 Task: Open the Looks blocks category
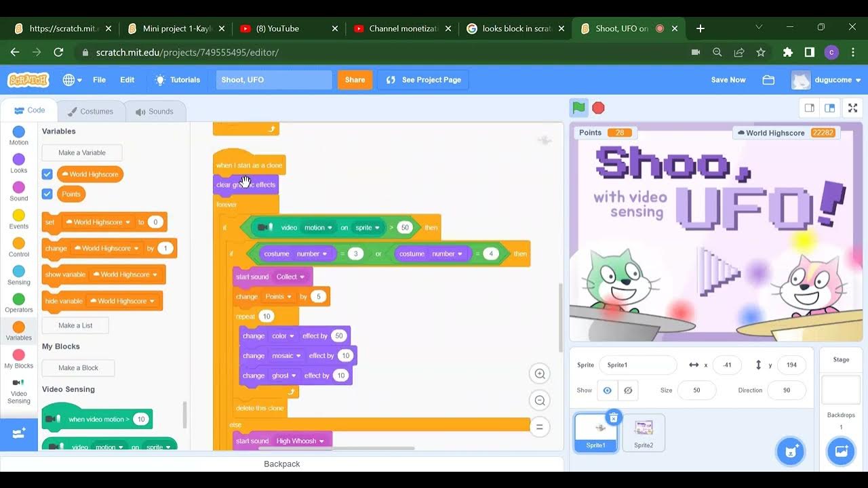(19, 163)
